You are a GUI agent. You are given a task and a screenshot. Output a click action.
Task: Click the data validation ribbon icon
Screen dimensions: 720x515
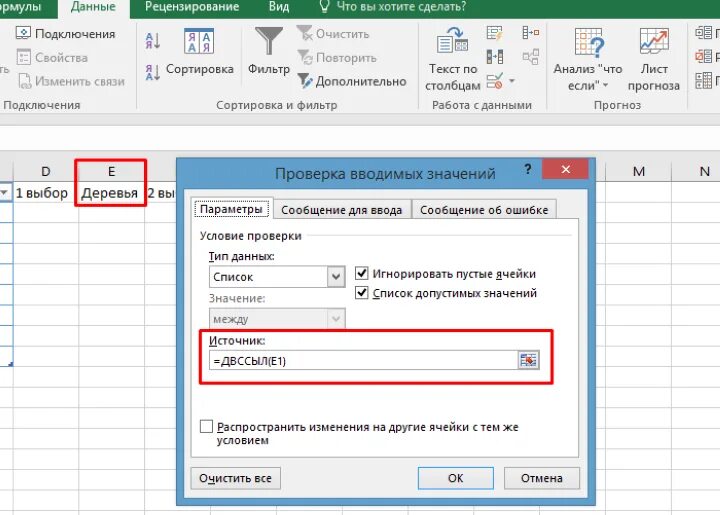tap(495, 81)
